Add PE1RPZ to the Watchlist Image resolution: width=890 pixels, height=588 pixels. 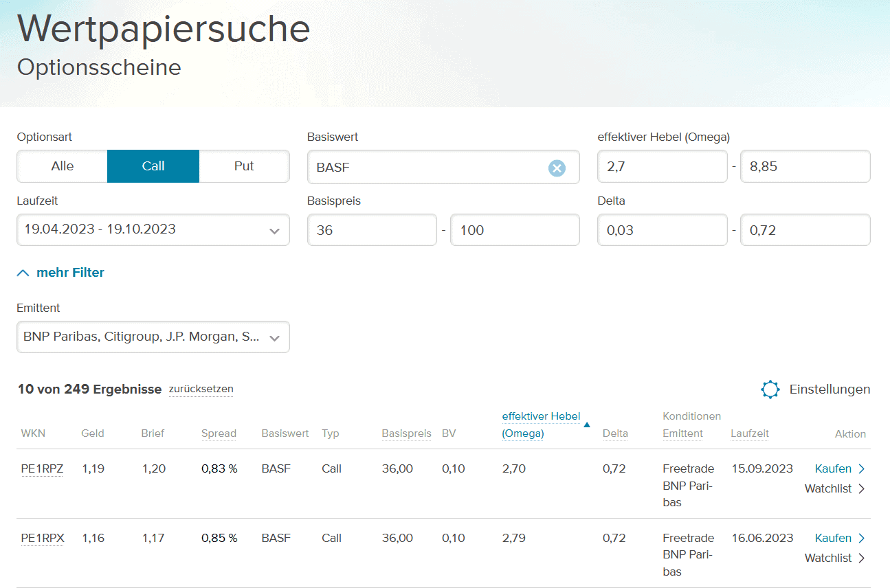click(x=828, y=488)
